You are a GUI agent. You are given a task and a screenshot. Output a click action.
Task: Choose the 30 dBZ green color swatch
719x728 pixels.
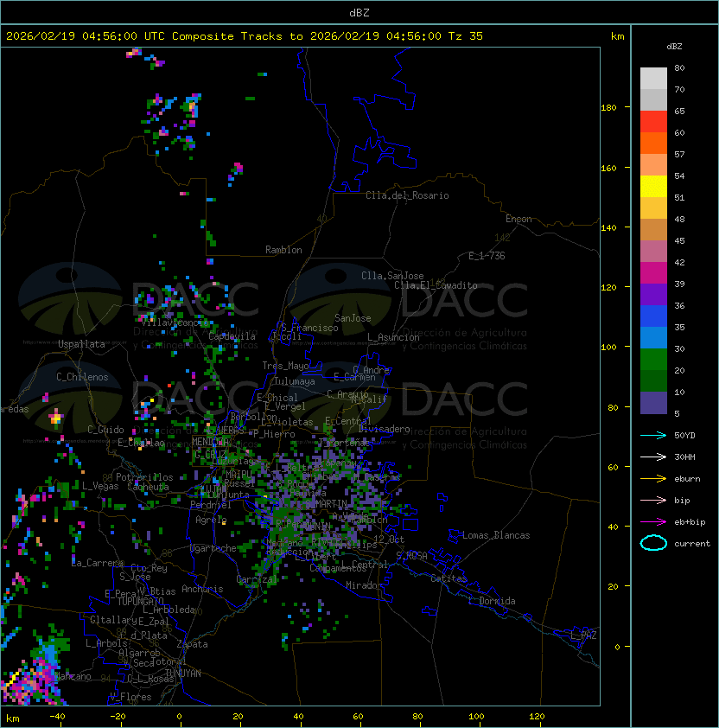coord(653,359)
